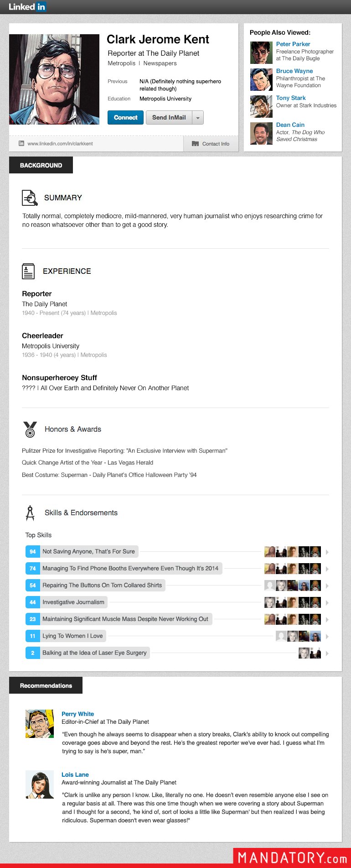Click the Send InMail button

169,118
